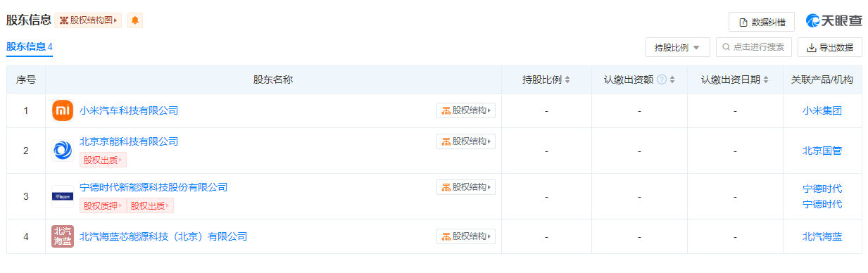The height and width of the screenshot is (273, 868).
Task: Click the orange bell alert icon
Action: click(x=135, y=20)
